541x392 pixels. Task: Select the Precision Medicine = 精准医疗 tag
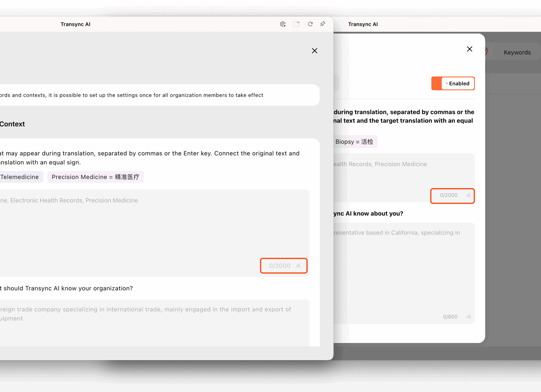(x=95, y=177)
